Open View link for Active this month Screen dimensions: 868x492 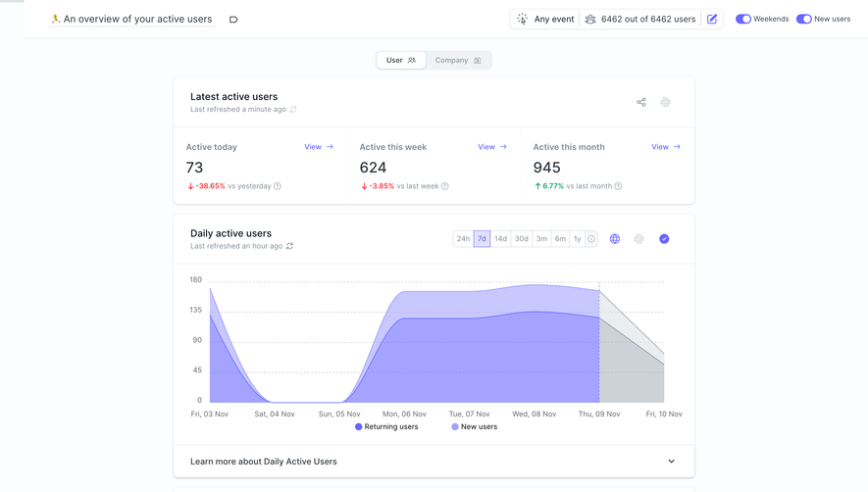point(666,147)
